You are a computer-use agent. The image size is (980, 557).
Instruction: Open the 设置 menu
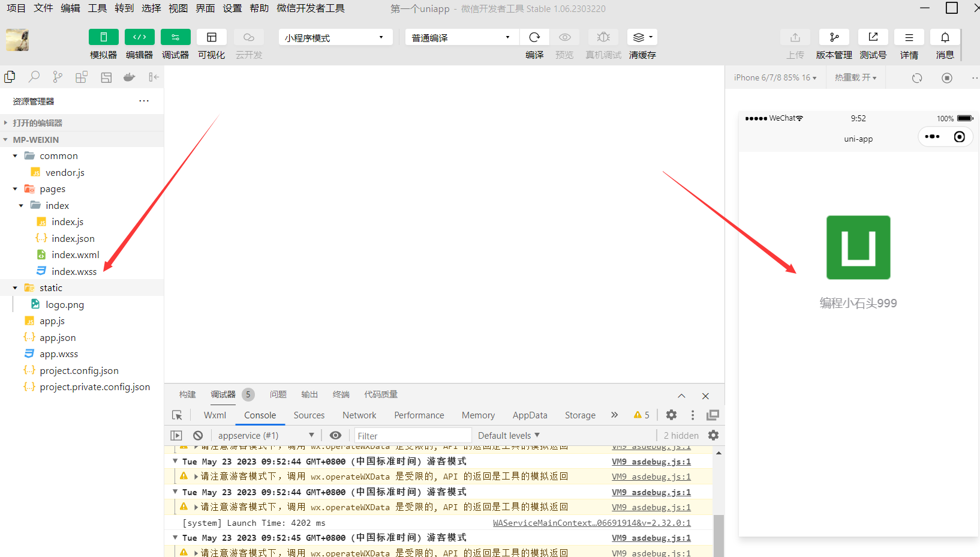[232, 8]
